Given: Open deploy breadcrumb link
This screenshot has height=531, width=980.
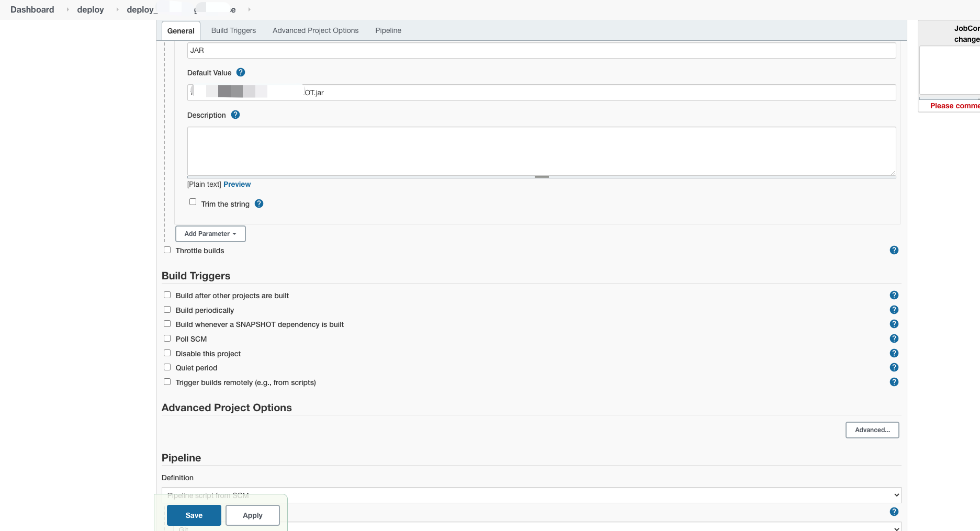Looking at the screenshot, I should click(x=91, y=9).
